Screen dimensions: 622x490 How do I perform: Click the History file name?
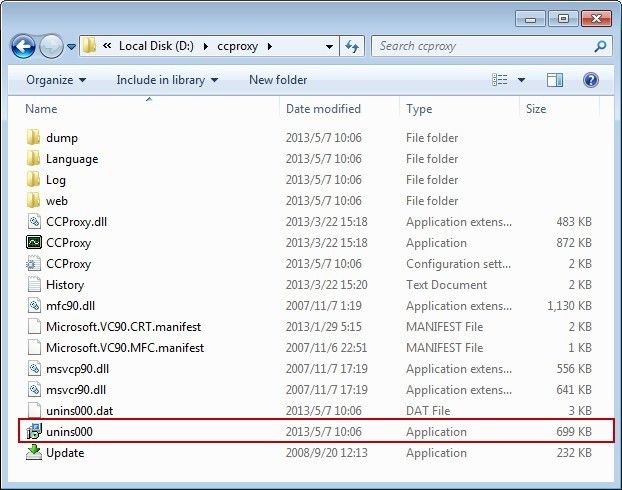pos(65,285)
